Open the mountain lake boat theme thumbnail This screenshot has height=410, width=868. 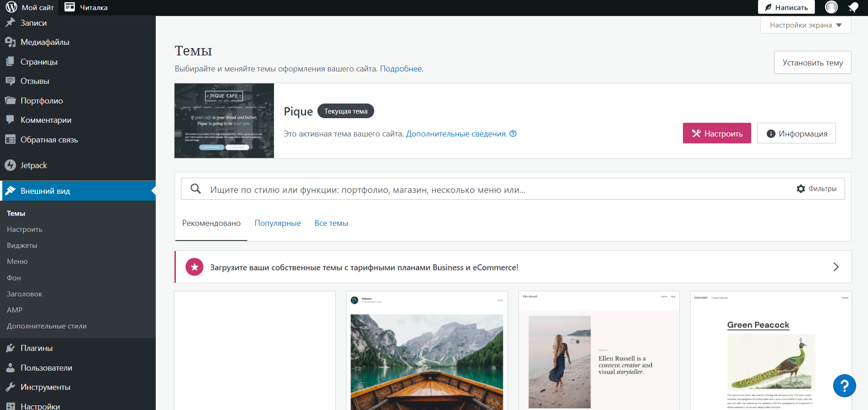pos(427,351)
